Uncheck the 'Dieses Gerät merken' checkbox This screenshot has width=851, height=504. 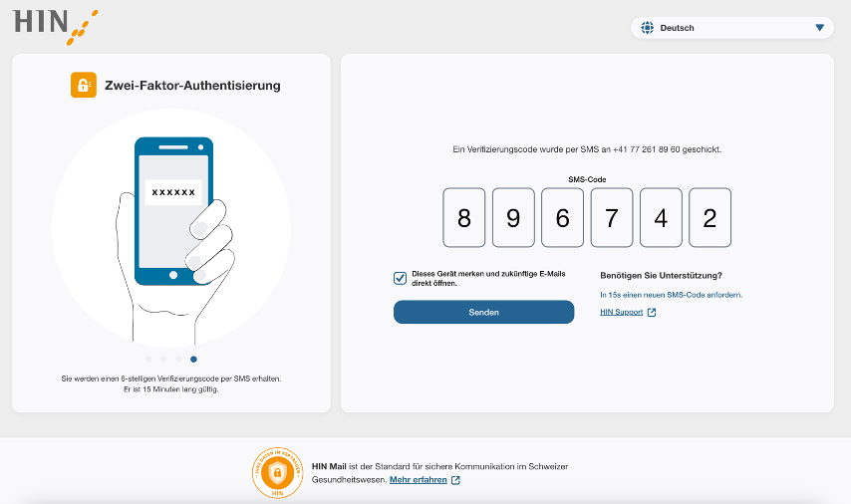click(400, 279)
